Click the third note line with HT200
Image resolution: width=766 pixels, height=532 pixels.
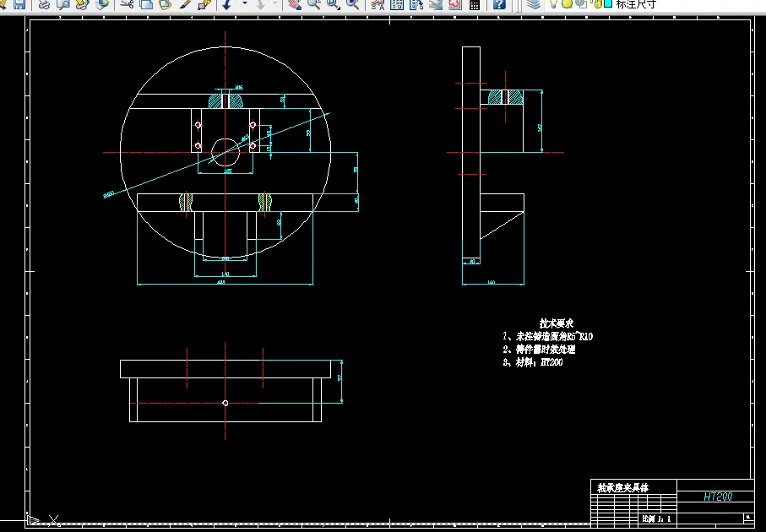click(533, 362)
